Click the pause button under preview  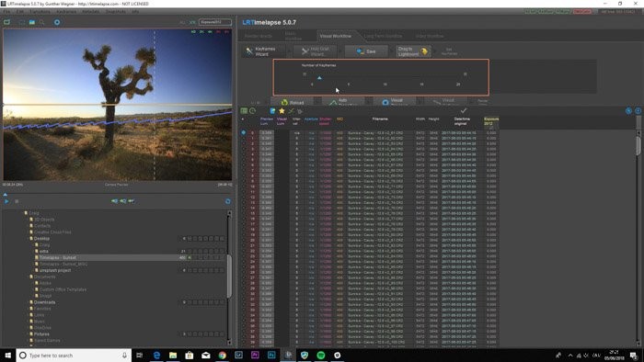pyautogui.click(x=17, y=201)
